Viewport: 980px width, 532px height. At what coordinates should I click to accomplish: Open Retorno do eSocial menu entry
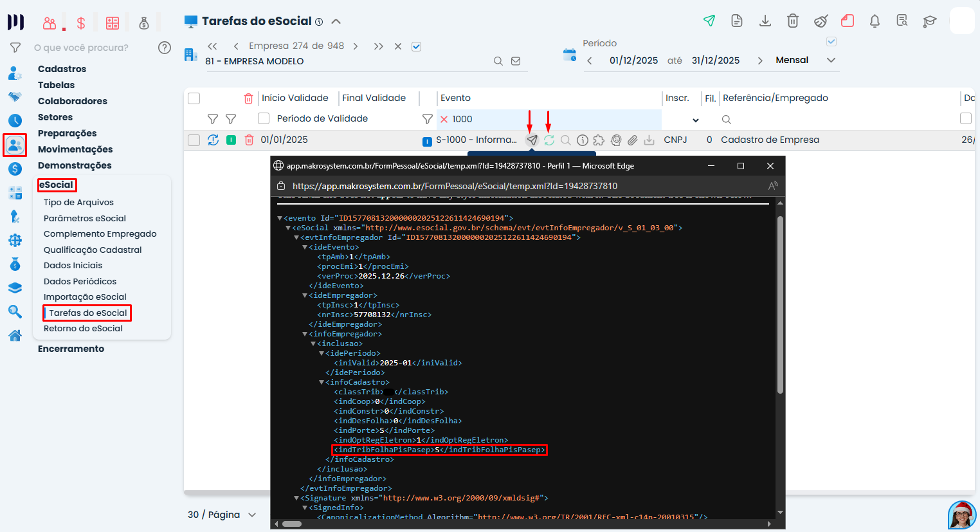(83, 328)
